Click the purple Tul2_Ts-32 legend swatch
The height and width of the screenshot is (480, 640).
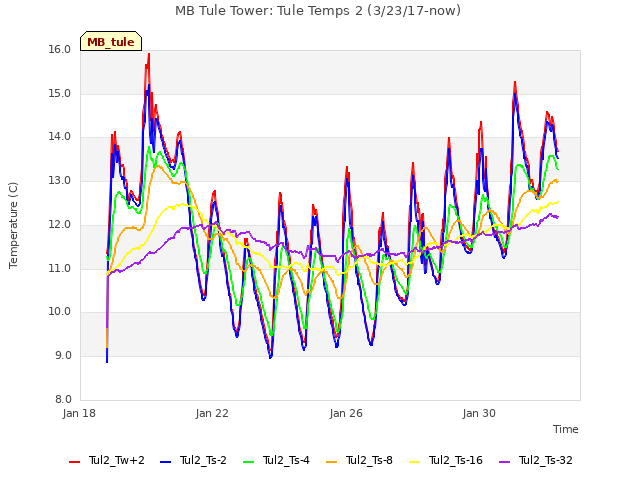coord(504,462)
